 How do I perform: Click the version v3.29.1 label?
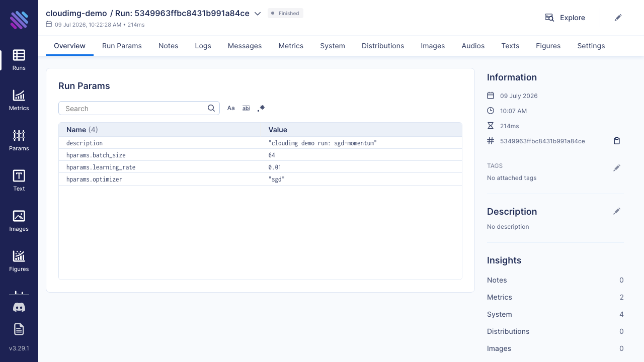click(x=19, y=348)
